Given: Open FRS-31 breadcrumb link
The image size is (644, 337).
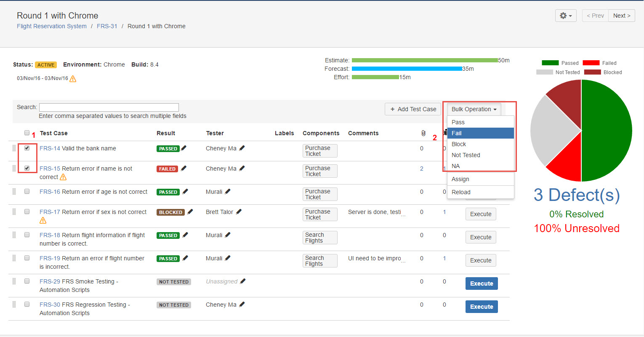Looking at the screenshot, I should [107, 26].
